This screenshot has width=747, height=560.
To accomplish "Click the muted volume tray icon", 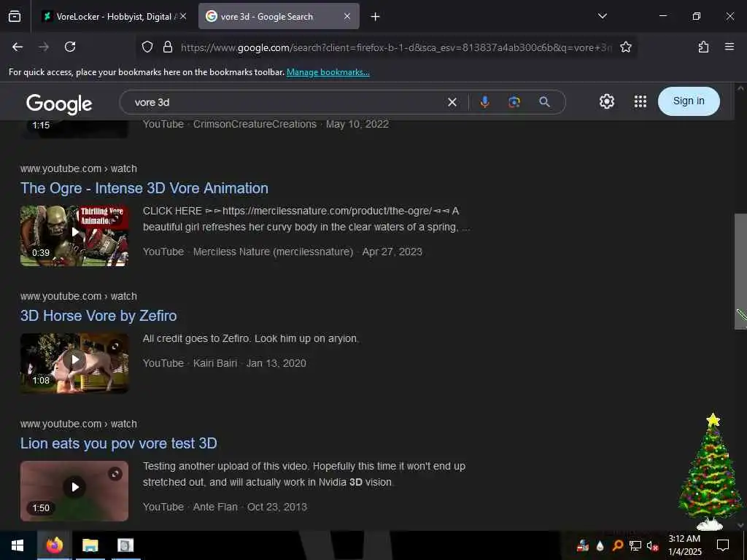I will click(652, 545).
